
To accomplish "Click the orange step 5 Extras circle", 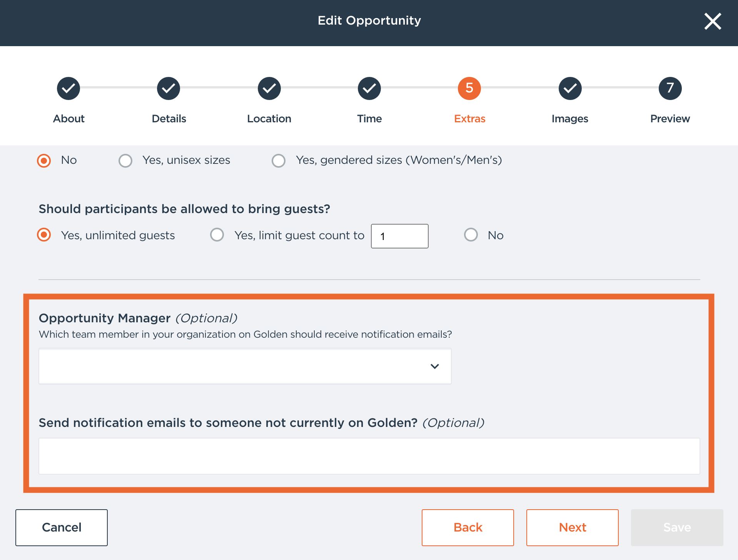I will click(469, 88).
